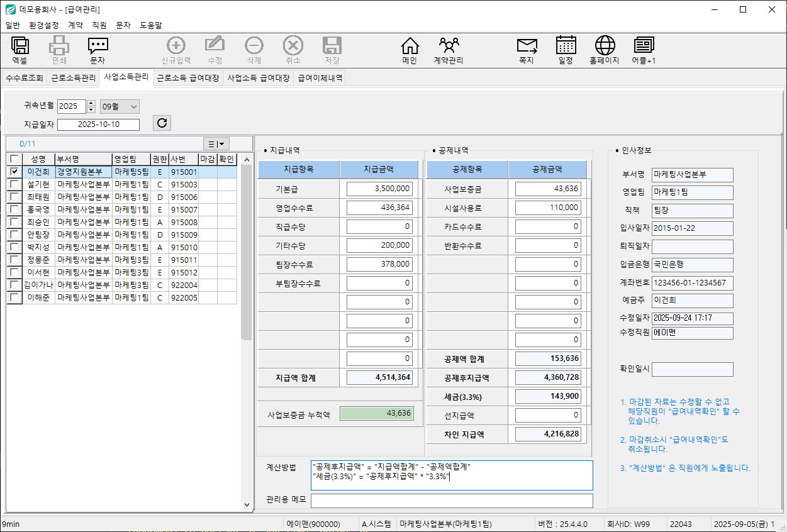This screenshot has height=532, width=787.
Task: Uncheck the checkbox for 이건희
Action: [x=14, y=172]
